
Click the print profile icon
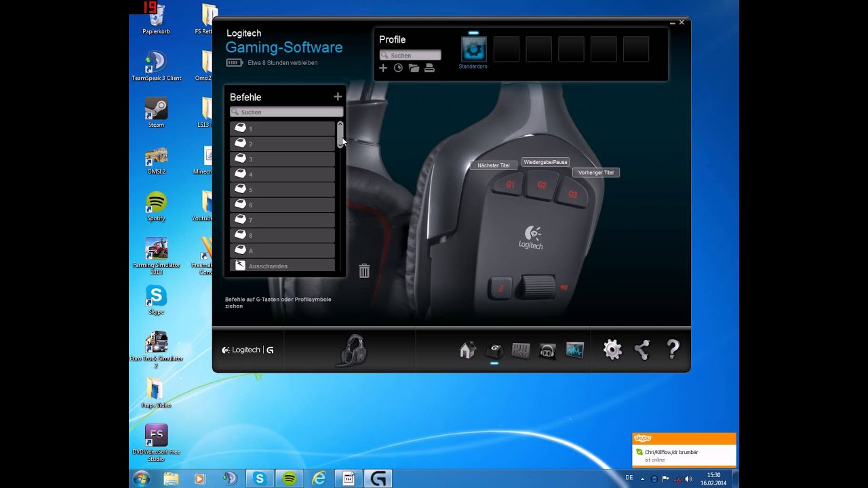click(x=429, y=68)
